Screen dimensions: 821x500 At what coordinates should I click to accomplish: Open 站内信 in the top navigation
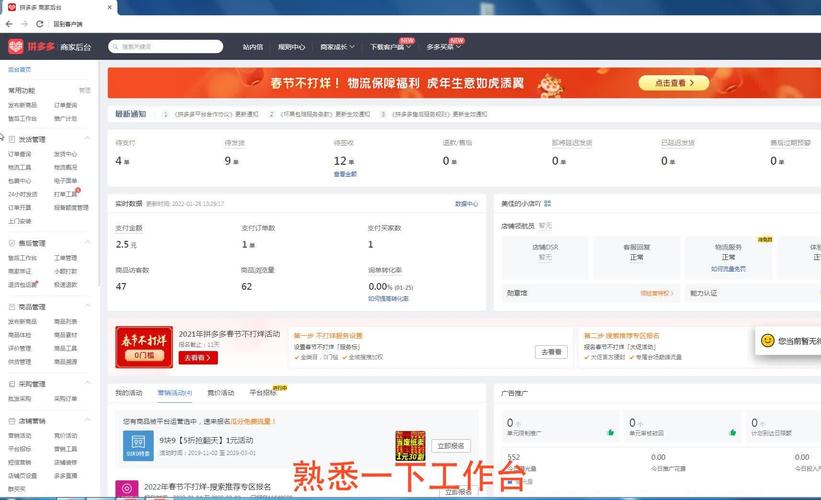pyautogui.click(x=253, y=47)
